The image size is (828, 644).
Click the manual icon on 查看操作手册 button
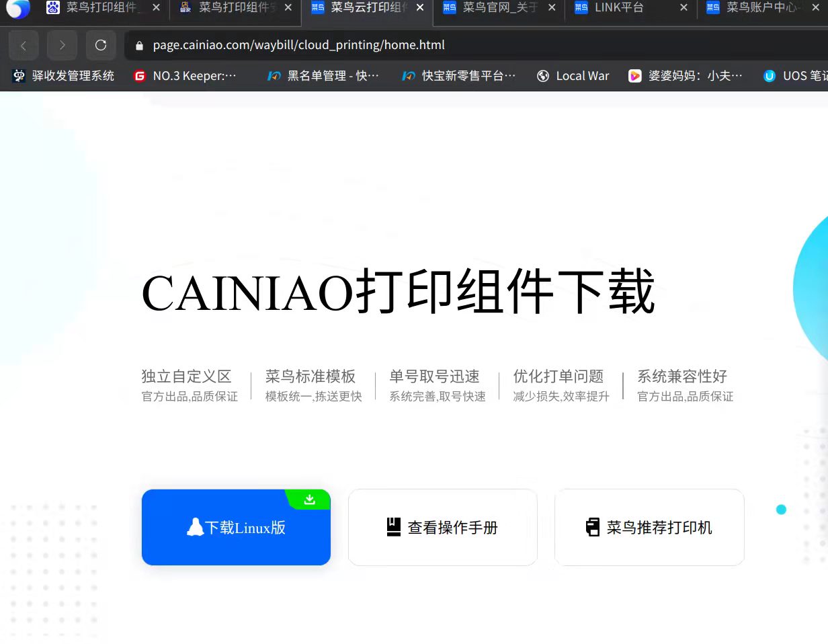(x=393, y=527)
